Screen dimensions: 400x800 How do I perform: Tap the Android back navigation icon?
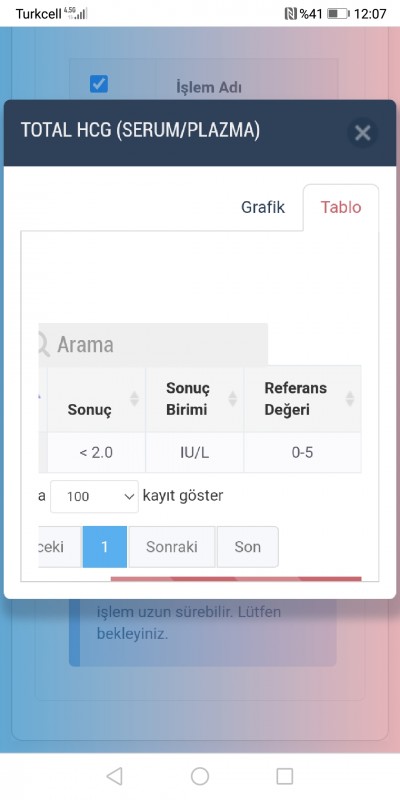tap(114, 776)
